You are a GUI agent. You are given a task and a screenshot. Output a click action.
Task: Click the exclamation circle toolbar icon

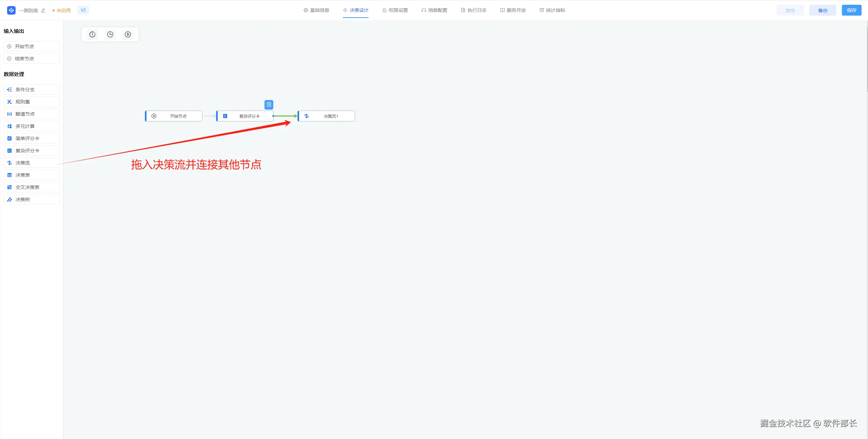point(93,34)
